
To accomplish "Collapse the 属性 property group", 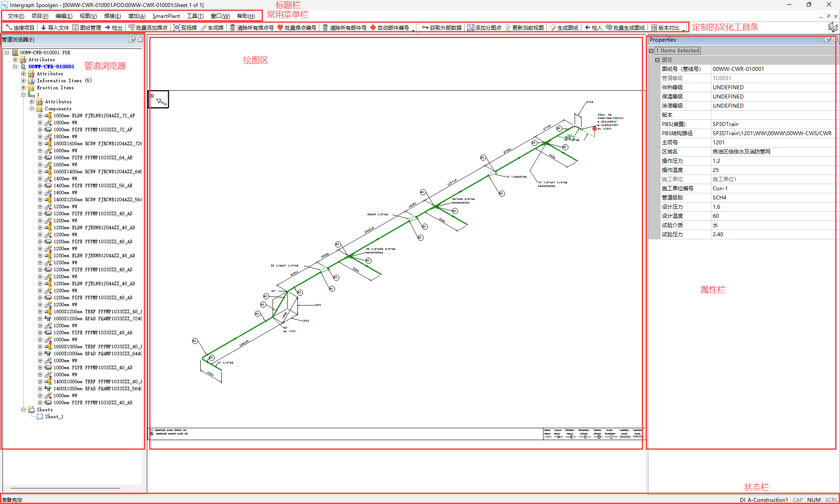I will coord(657,60).
